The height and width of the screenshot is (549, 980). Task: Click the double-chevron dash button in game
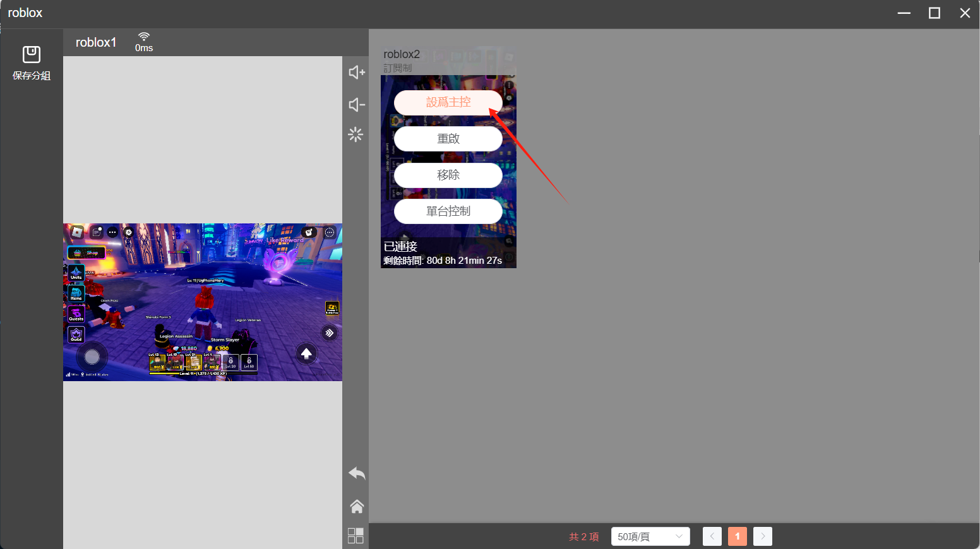pos(329,333)
